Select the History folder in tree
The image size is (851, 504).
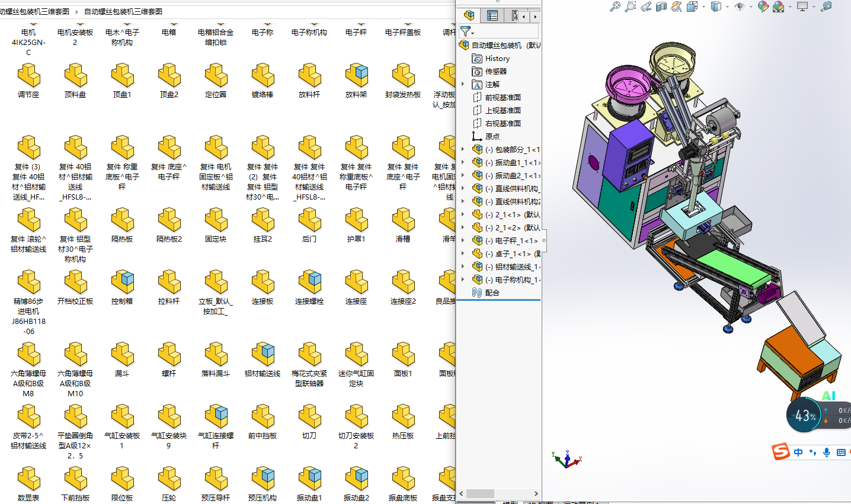pyautogui.click(x=497, y=59)
